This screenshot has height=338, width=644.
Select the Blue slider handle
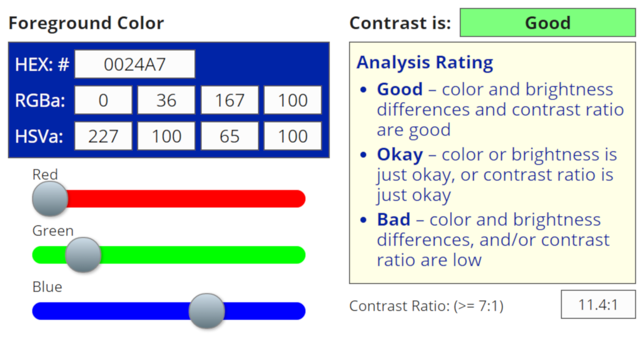(x=207, y=311)
